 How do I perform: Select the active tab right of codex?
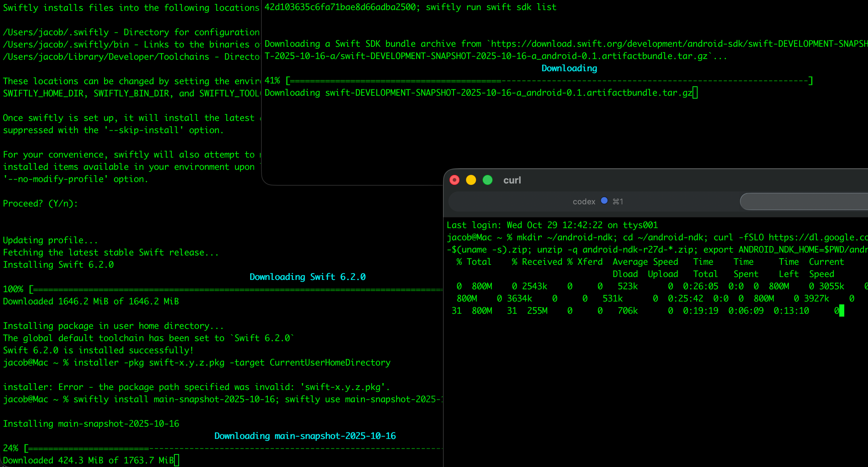tap(804, 201)
